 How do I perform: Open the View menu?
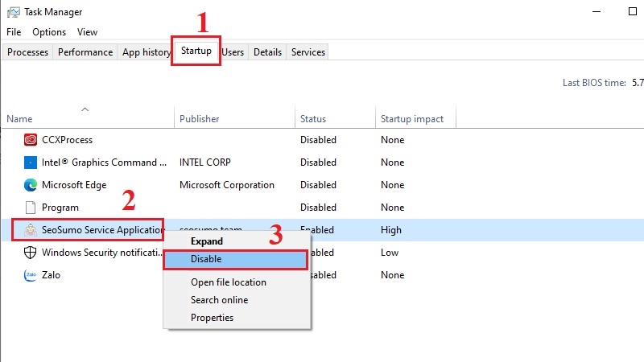[87, 32]
